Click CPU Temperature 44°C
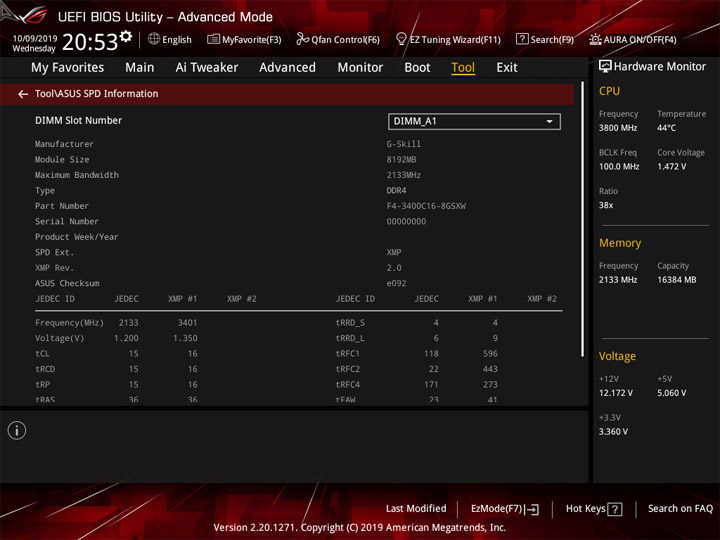720x540 pixels. [x=666, y=128]
